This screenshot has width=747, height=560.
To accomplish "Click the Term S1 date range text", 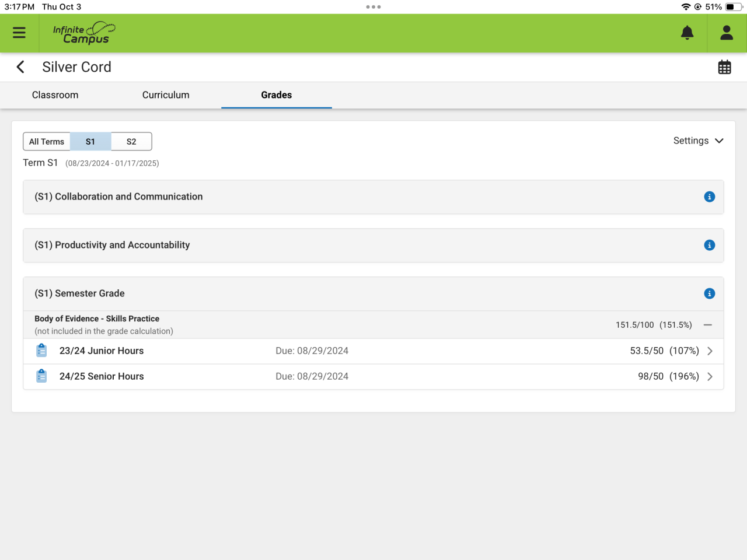I will pyautogui.click(x=112, y=163).
